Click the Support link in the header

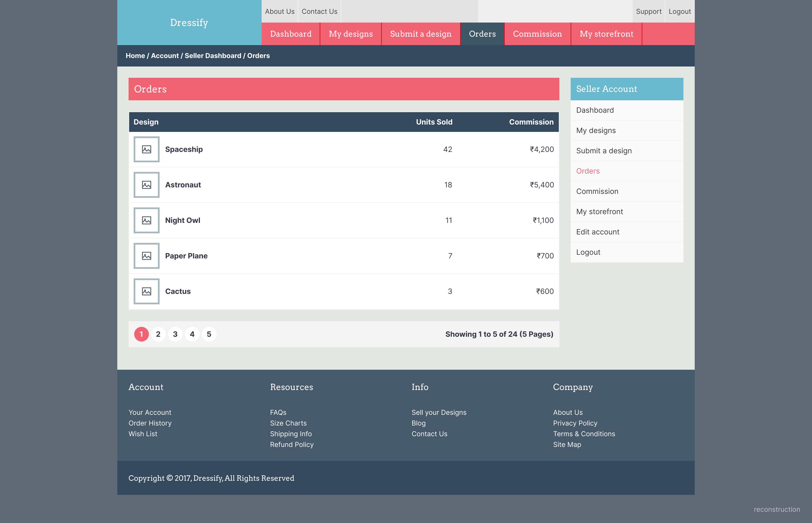(x=648, y=12)
